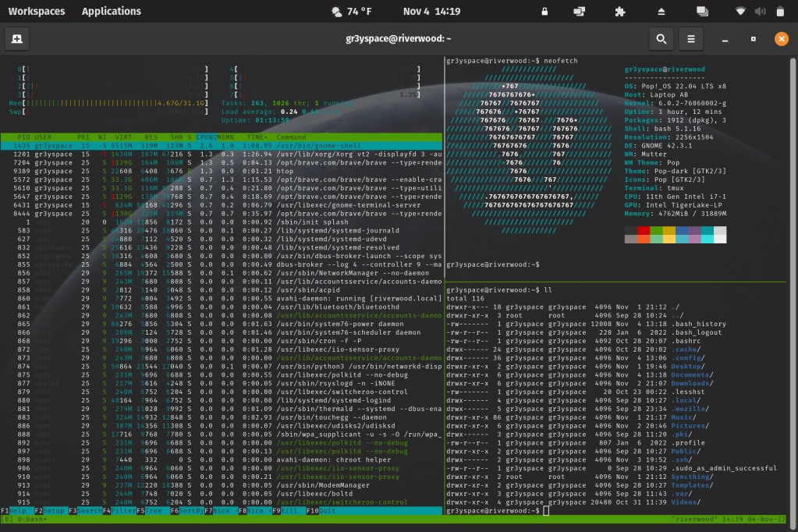Image resolution: width=798 pixels, height=532 pixels.
Task: Sort htop by the CPU% column header
Action: pyautogui.click(x=207, y=137)
